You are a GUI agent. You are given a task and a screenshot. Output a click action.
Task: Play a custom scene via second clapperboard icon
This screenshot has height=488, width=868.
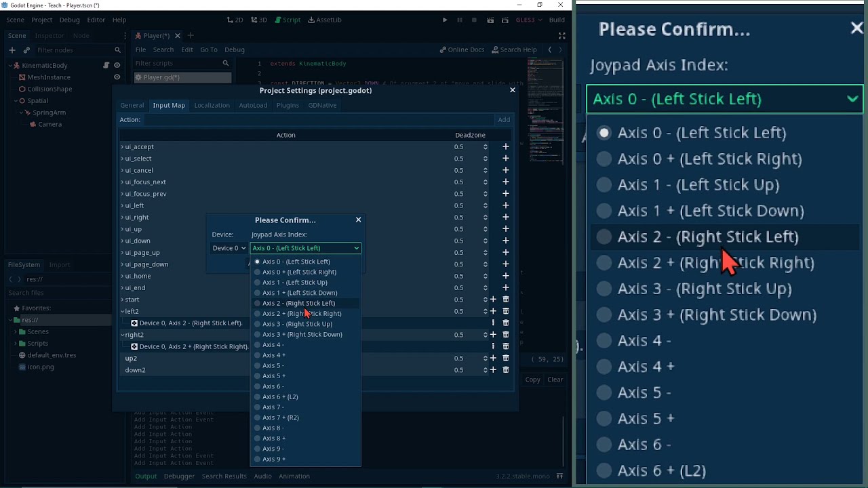(506, 20)
